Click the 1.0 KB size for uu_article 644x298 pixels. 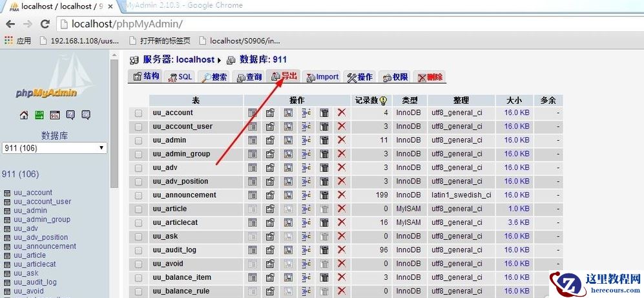pos(519,209)
